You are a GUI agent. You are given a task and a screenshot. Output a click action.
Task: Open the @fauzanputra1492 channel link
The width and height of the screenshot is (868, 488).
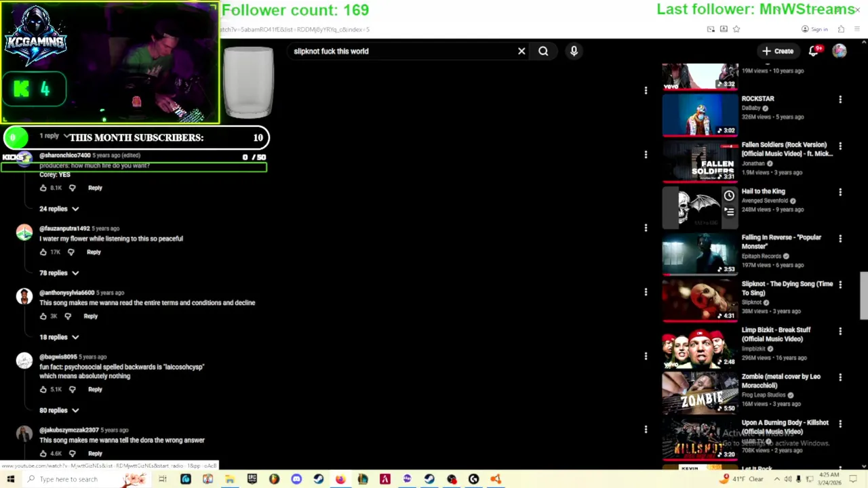(64, 228)
